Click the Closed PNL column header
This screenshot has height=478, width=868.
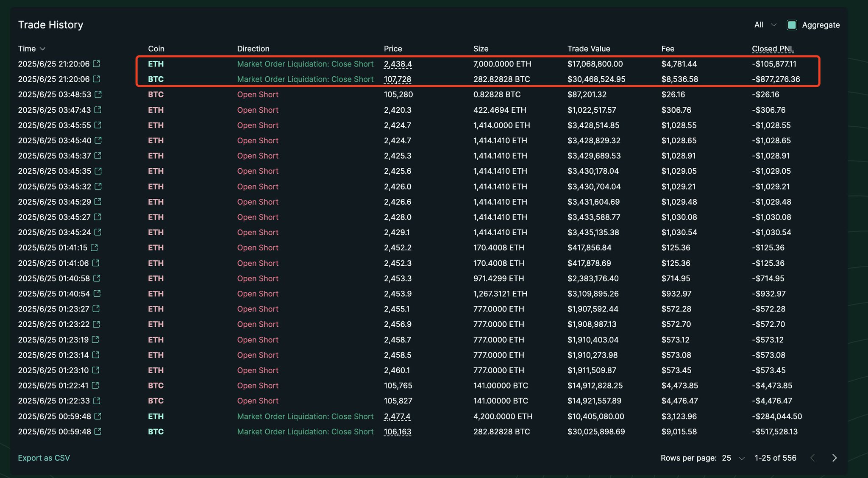[773, 49]
